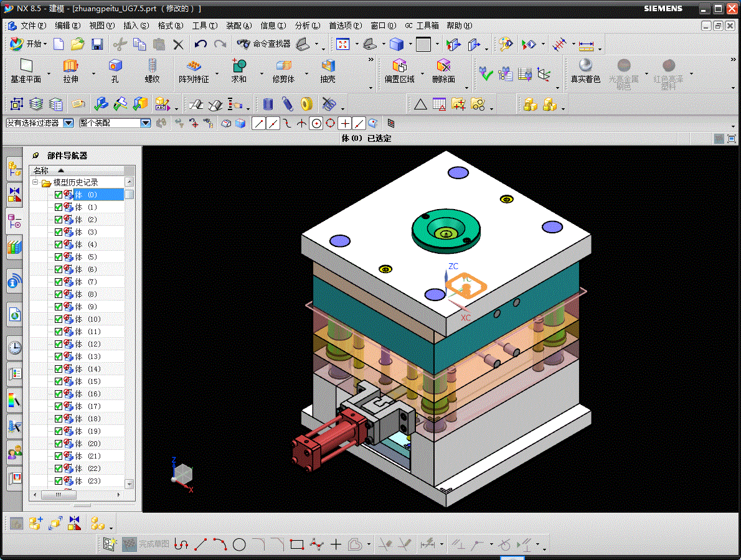Click the Offset Region (偏置区域) tool

point(399,72)
